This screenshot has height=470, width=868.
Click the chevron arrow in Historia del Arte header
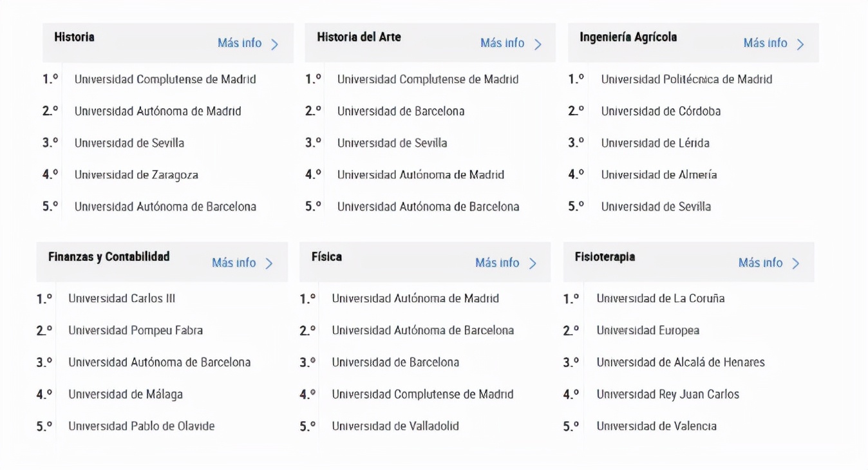click(538, 44)
